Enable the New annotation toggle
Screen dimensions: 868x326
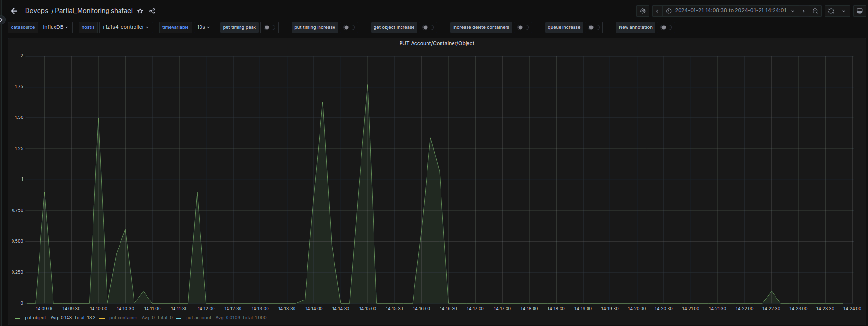pyautogui.click(x=666, y=27)
